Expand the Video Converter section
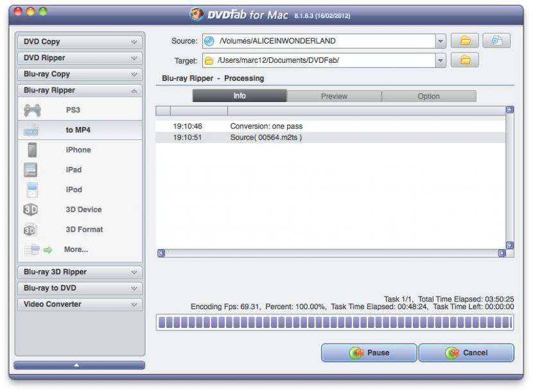The image size is (533, 392). pos(78,304)
